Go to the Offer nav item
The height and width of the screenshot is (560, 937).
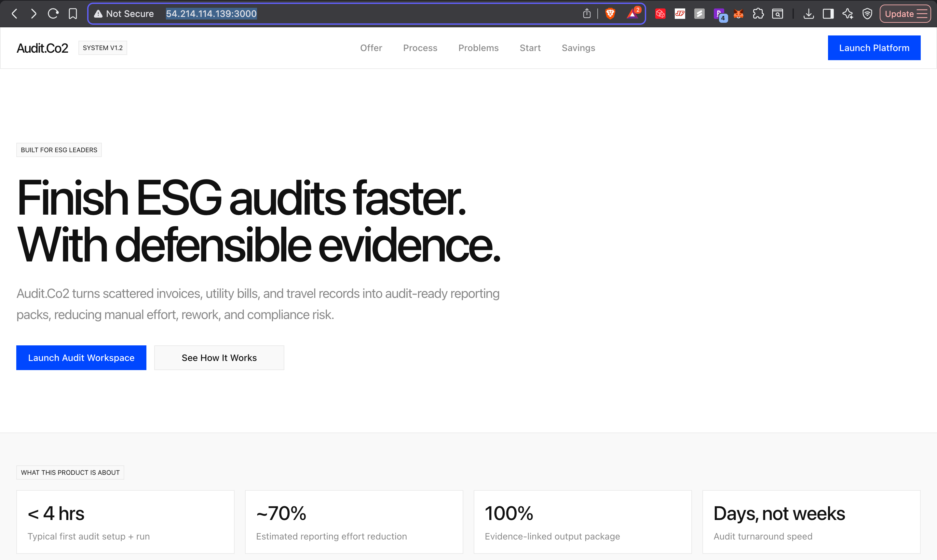click(x=371, y=48)
